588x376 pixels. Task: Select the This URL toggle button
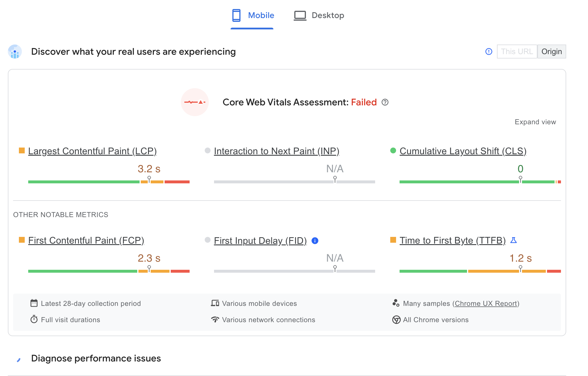point(517,52)
